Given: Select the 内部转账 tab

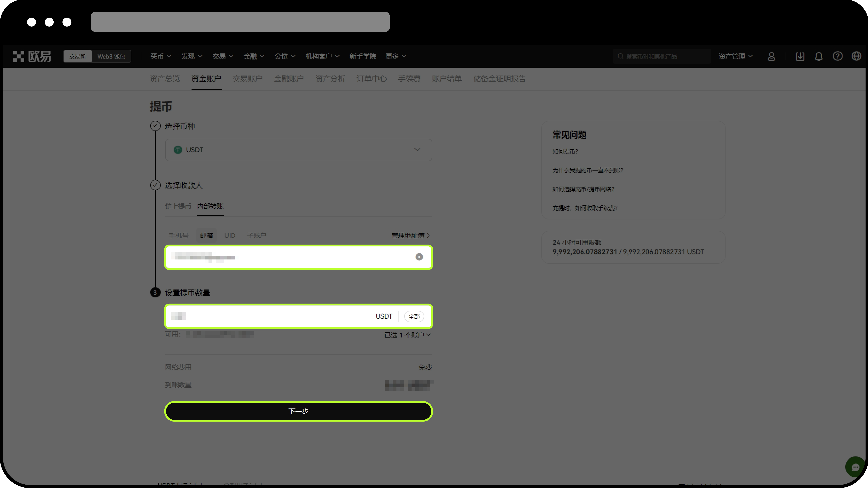Looking at the screenshot, I should 210,206.
